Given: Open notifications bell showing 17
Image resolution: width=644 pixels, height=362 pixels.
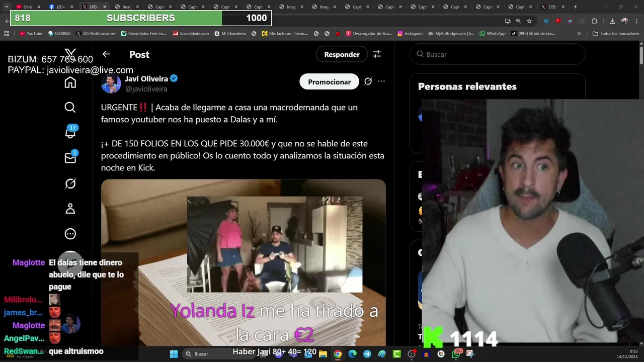Looking at the screenshot, I should tap(70, 133).
